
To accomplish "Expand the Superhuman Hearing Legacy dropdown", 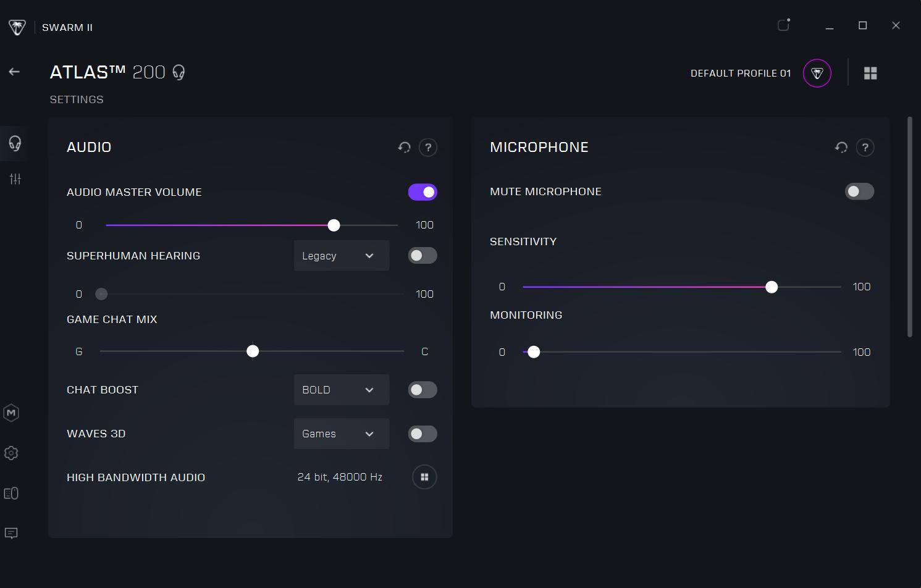I will pyautogui.click(x=341, y=256).
